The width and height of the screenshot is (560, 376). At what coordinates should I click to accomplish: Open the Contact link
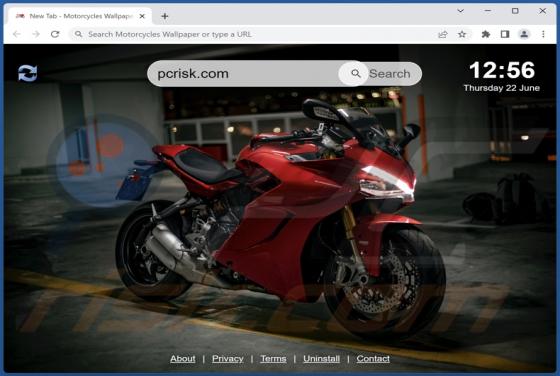373,359
